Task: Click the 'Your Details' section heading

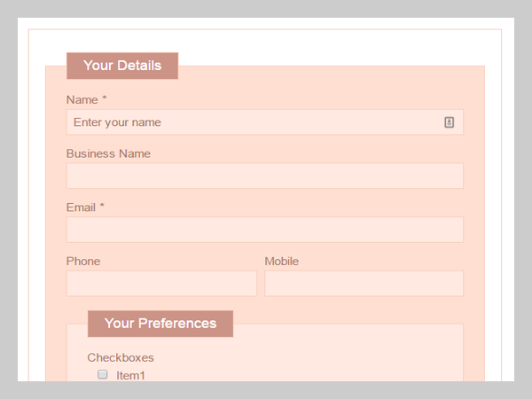Action: (122, 66)
